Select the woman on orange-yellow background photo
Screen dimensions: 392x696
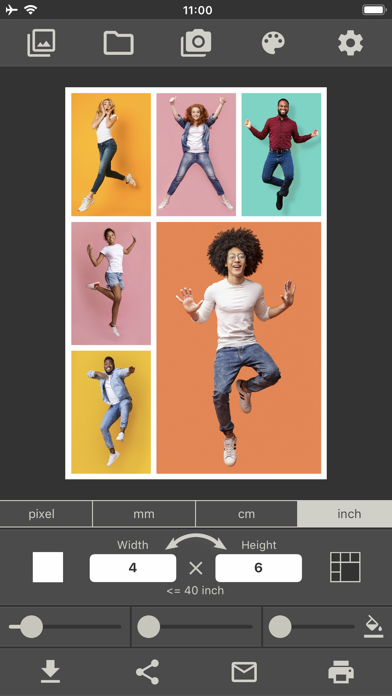pos(111,154)
